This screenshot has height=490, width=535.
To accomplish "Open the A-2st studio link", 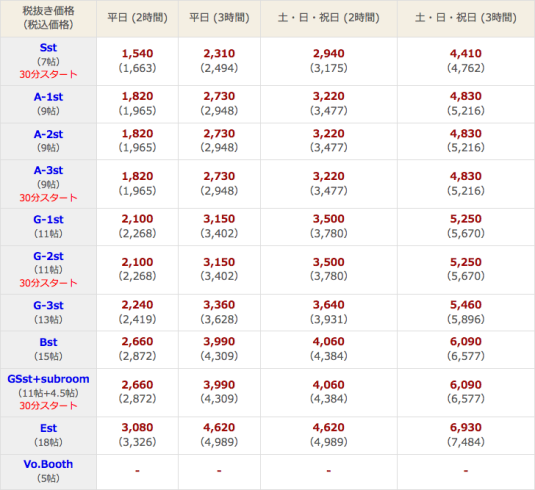I will 48,134.
